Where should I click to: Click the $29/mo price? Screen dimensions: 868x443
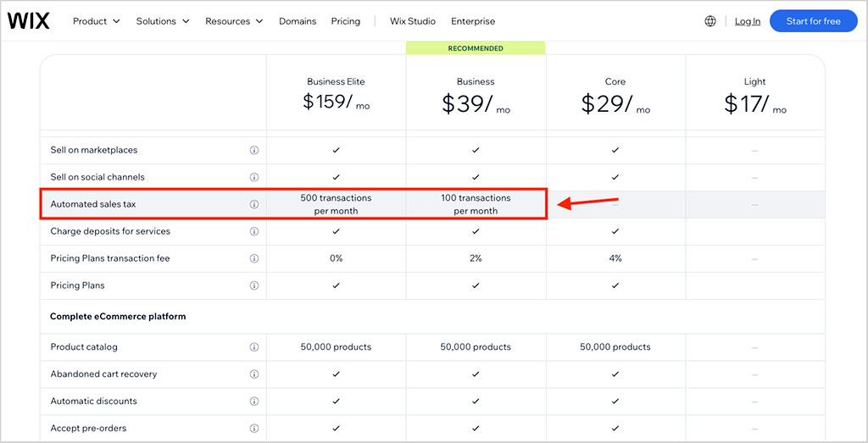point(615,103)
